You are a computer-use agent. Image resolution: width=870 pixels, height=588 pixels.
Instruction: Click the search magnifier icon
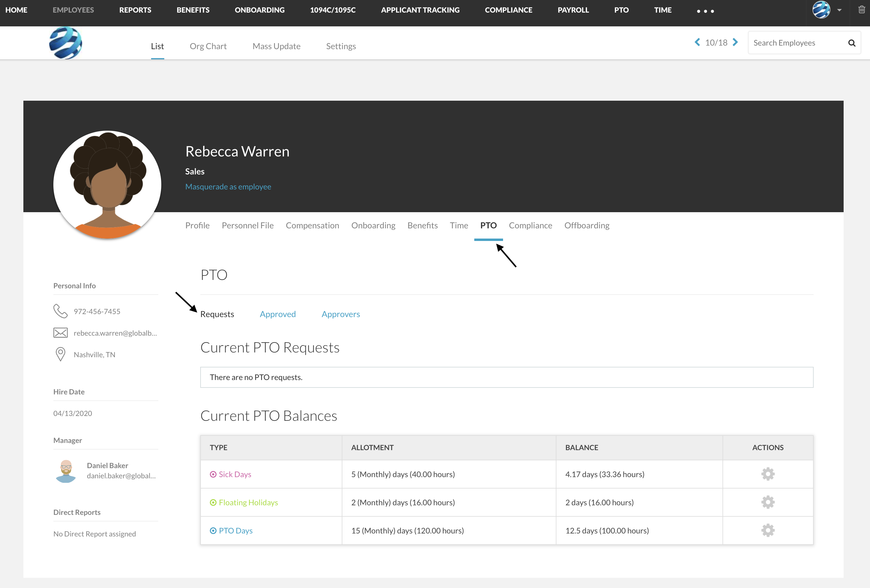pyautogui.click(x=851, y=43)
